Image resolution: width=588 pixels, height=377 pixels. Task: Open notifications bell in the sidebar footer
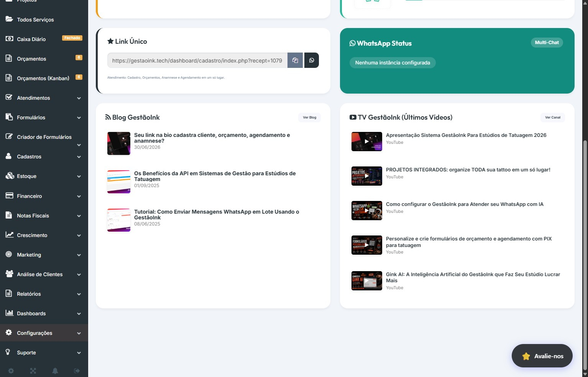[x=55, y=371]
